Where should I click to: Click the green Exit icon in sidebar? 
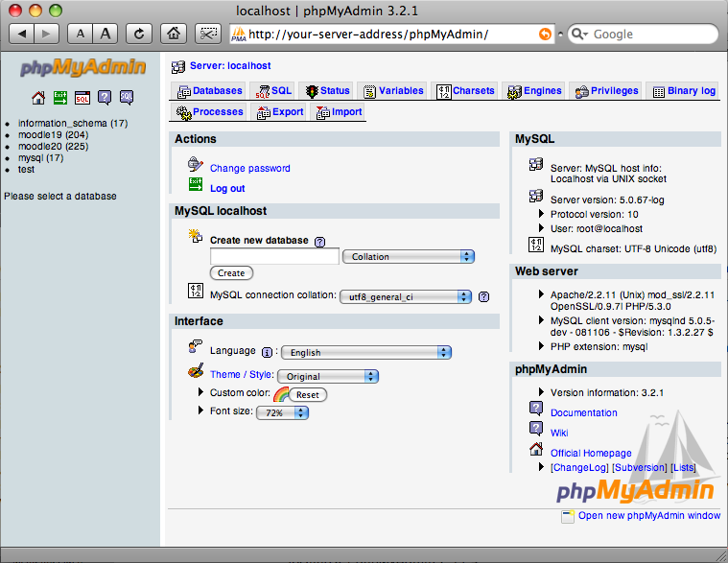[60, 98]
